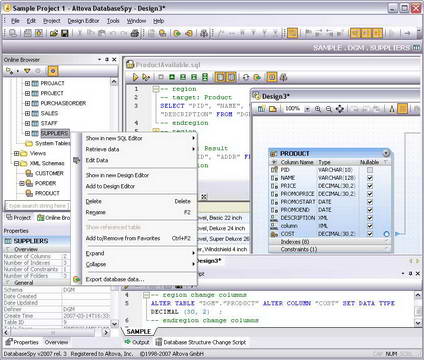Click the filter funnel icon in Online Browser

pos(27,71)
